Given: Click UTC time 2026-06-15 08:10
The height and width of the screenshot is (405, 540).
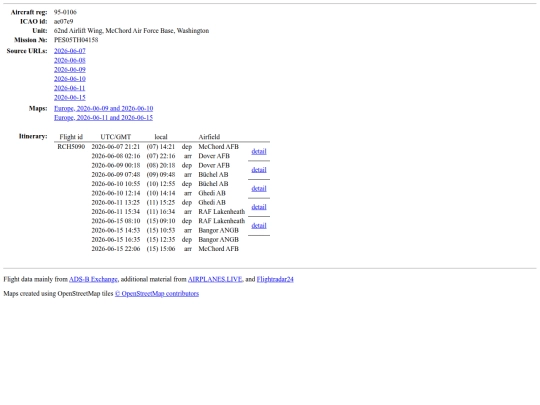Looking at the screenshot, I should pyautogui.click(x=116, y=221).
